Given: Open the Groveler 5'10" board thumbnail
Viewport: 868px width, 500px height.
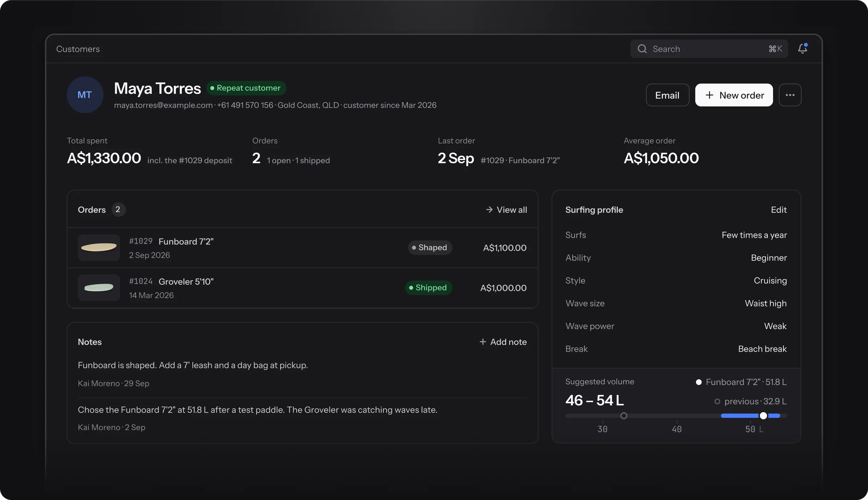Looking at the screenshot, I should 99,287.
